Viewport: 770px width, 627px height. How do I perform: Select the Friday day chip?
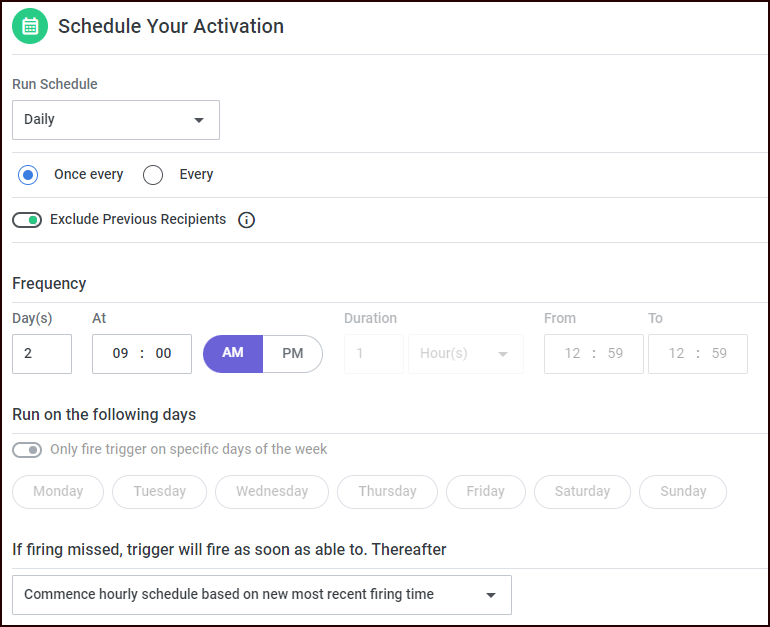click(x=485, y=492)
